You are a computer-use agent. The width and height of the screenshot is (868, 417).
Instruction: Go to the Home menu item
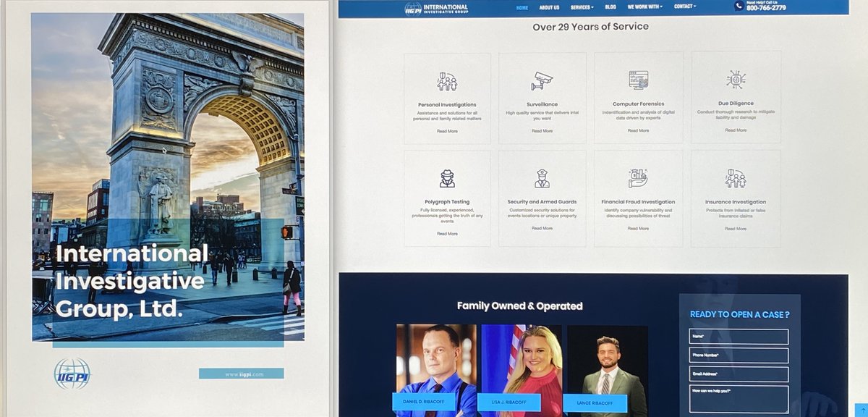[x=522, y=8]
